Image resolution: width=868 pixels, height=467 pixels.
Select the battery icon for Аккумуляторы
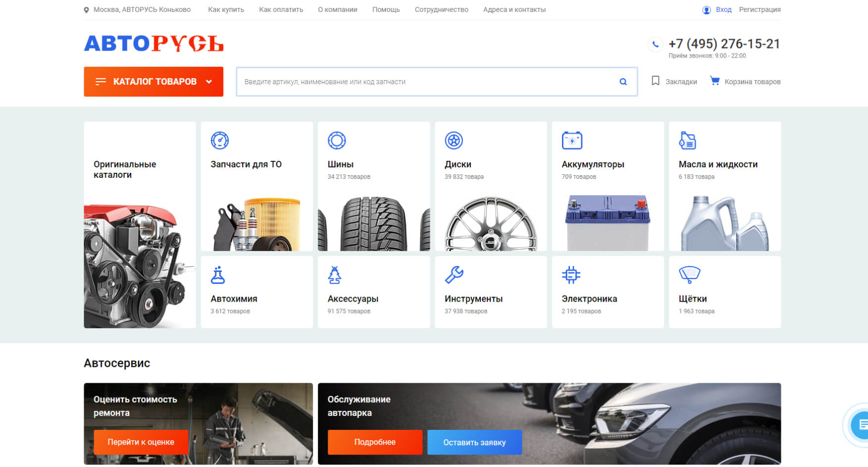tap(572, 141)
